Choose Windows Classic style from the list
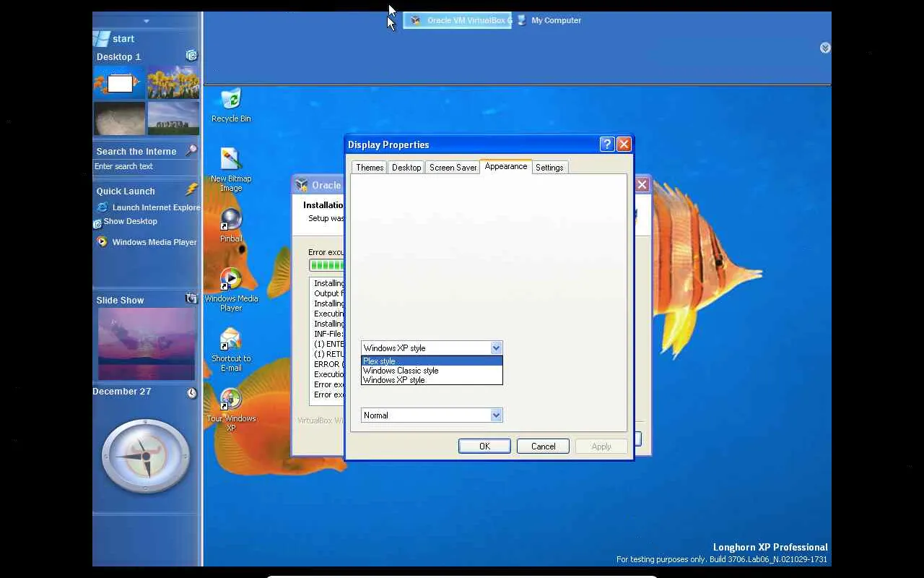 (432, 371)
